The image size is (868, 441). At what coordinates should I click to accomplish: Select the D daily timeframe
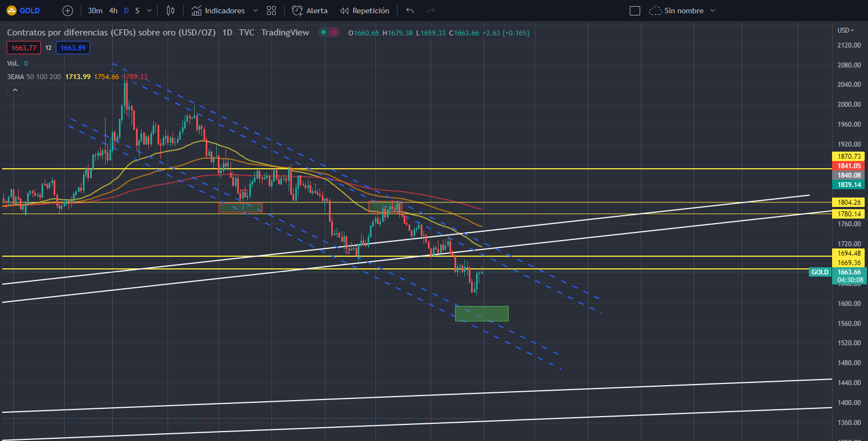[126, 11]
